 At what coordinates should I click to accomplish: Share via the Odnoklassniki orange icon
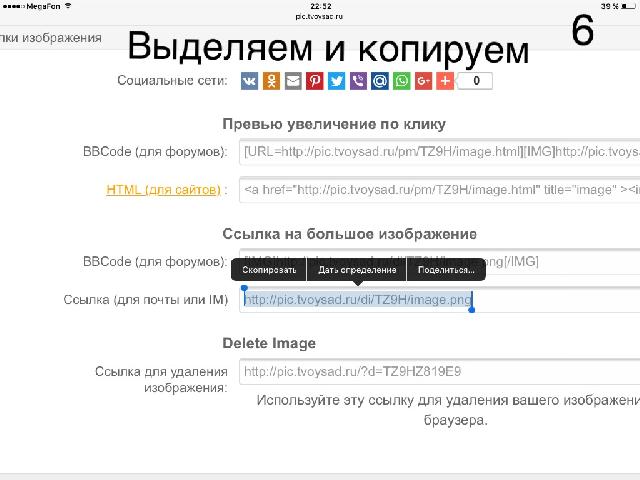tap(271, 81)
